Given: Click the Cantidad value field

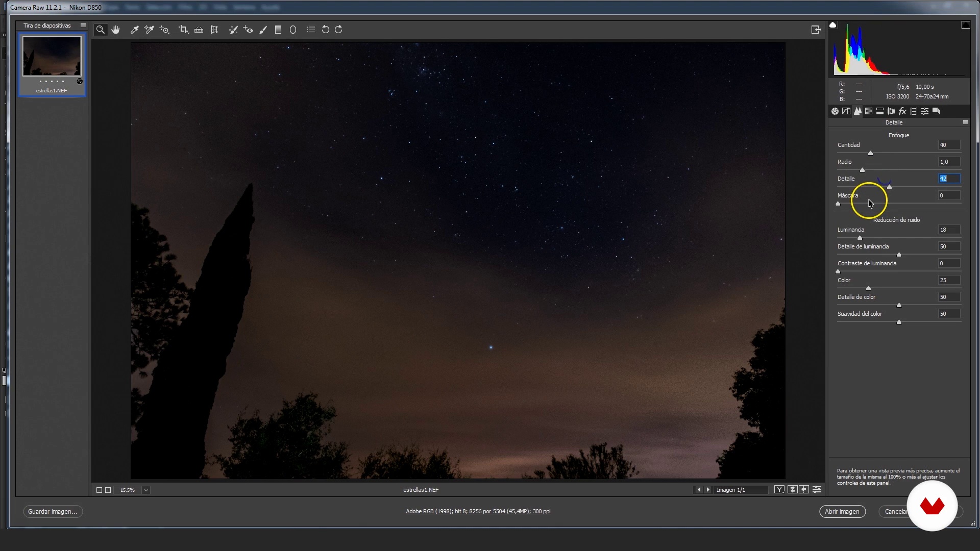Looking at the screenshot, I should coord(949,145).
